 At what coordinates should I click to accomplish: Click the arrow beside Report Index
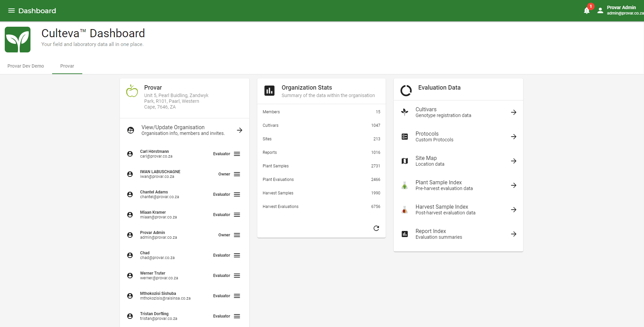[x=514, y=234]
